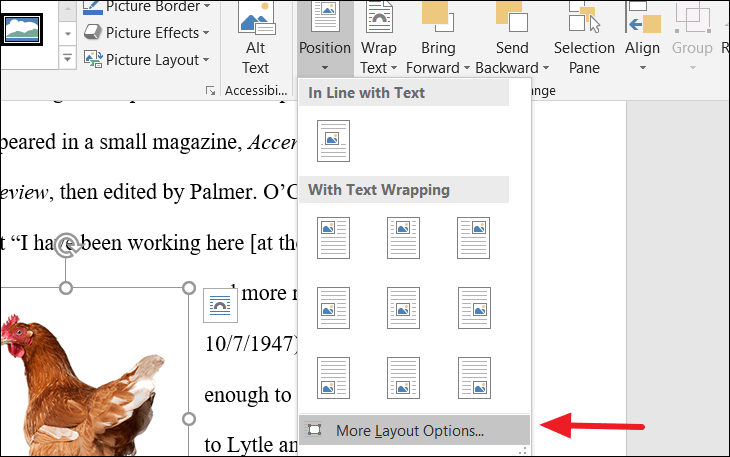The width and height of the screenshot is (730, 457).
Task: Open Picture Effects menu
Action: pyautogui.click(x=147, y=33)
